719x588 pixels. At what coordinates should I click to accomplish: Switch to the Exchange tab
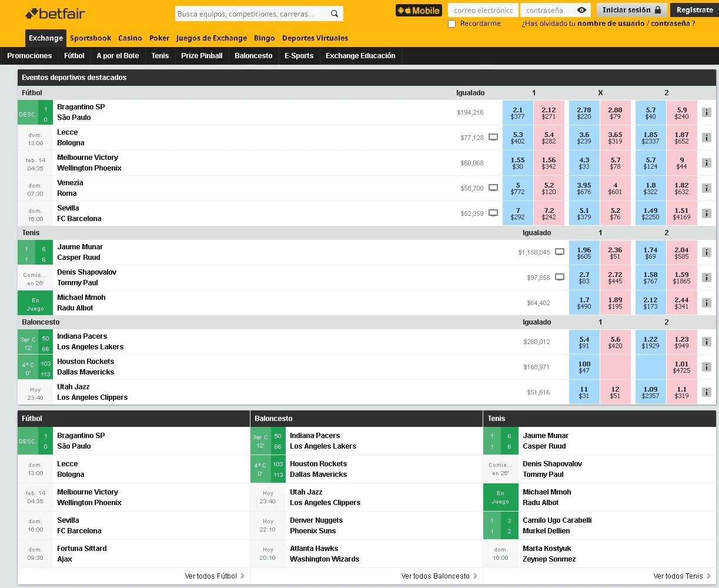click(x=46, y=38)
